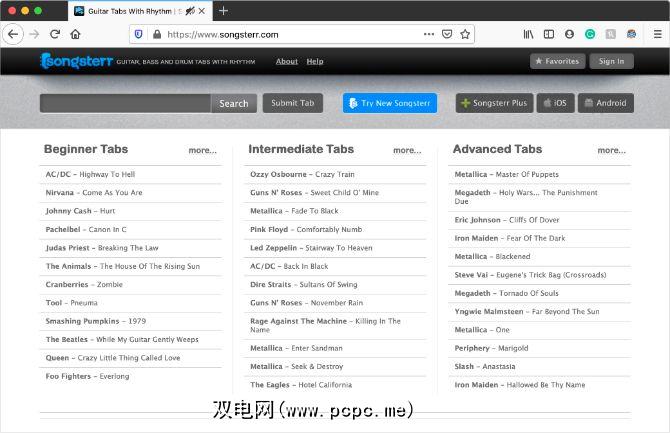Screen dimensions: 670x433
Task: Close the Guitar Tabs With Rhythm tab
Action: (x=202, y=11)
